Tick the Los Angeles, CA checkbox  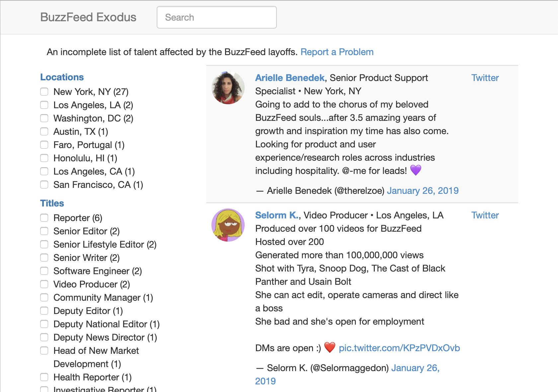point(44,171)
